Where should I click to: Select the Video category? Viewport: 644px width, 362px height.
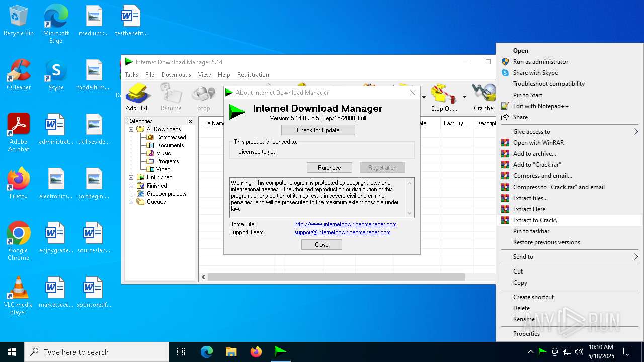click(x=163, y=169)
